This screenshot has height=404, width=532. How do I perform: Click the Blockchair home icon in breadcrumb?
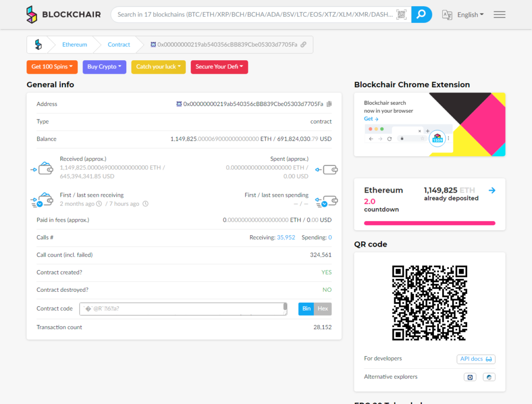[x=38, y=45]
